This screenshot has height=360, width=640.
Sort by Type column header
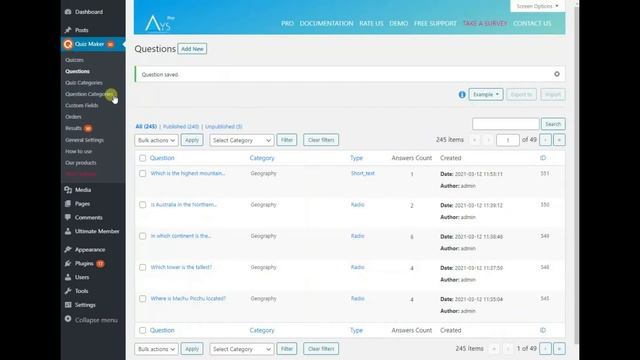coord(356,158)
